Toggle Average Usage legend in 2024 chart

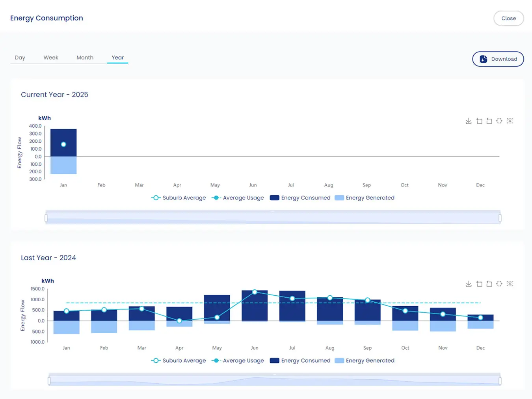pos(238,361)
